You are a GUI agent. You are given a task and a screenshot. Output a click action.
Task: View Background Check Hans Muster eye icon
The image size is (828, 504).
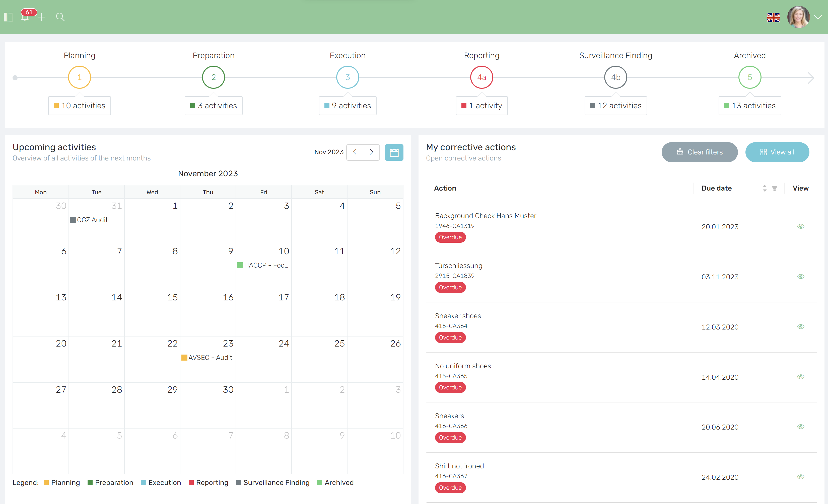(801, 227)
